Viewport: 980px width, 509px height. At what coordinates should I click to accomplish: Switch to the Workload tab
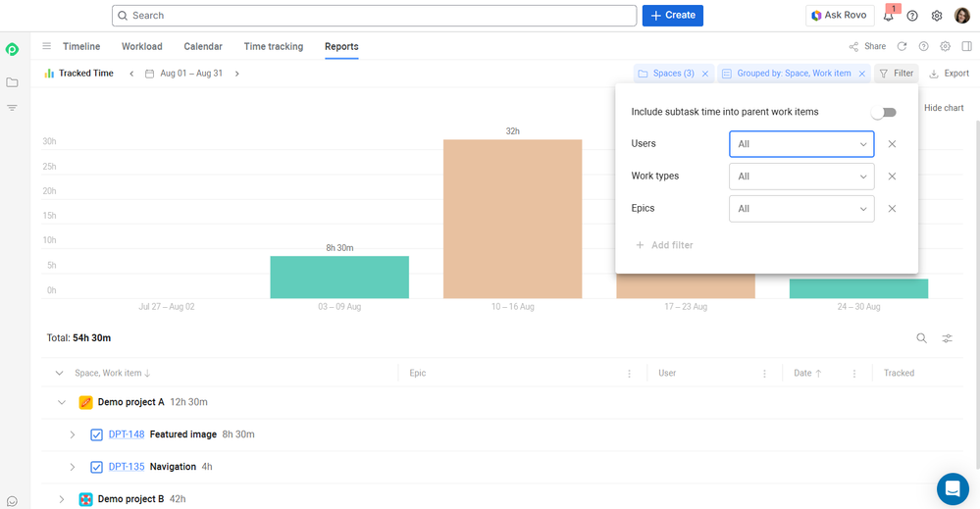point(142,46)
